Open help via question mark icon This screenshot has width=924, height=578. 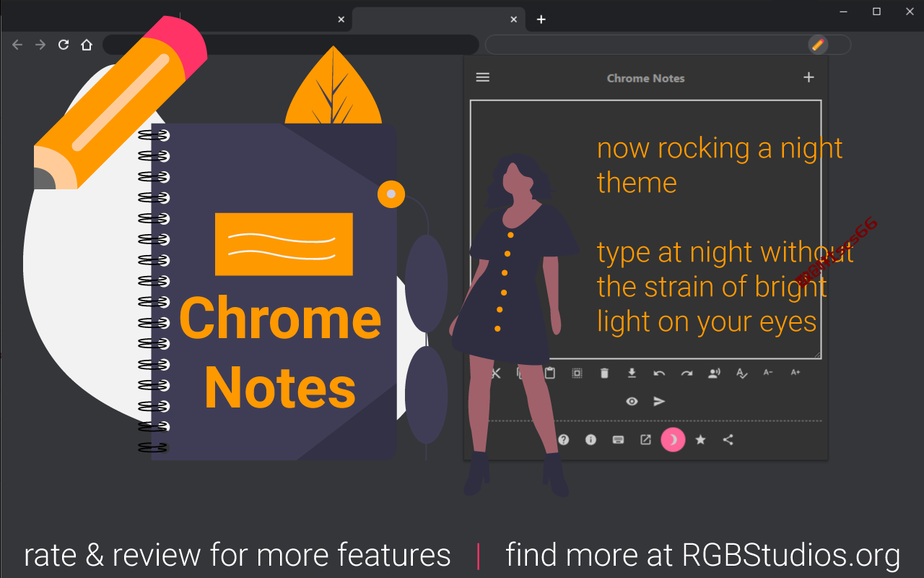[x=564, y=439]
